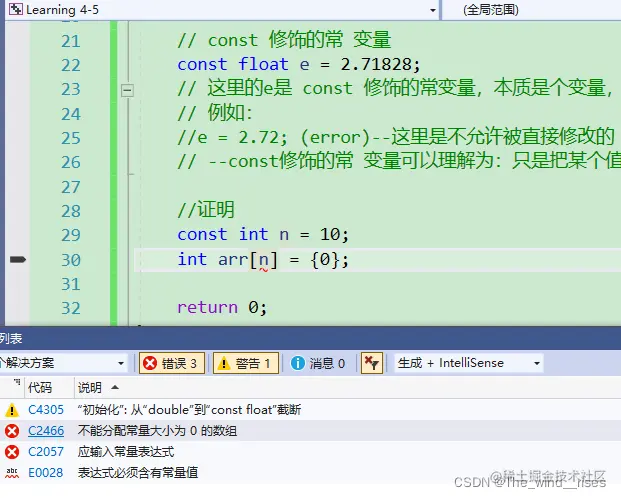Toggle the 警告 1 warnings filter
Viewport: 621px width, 498px height.
[246, 363]
